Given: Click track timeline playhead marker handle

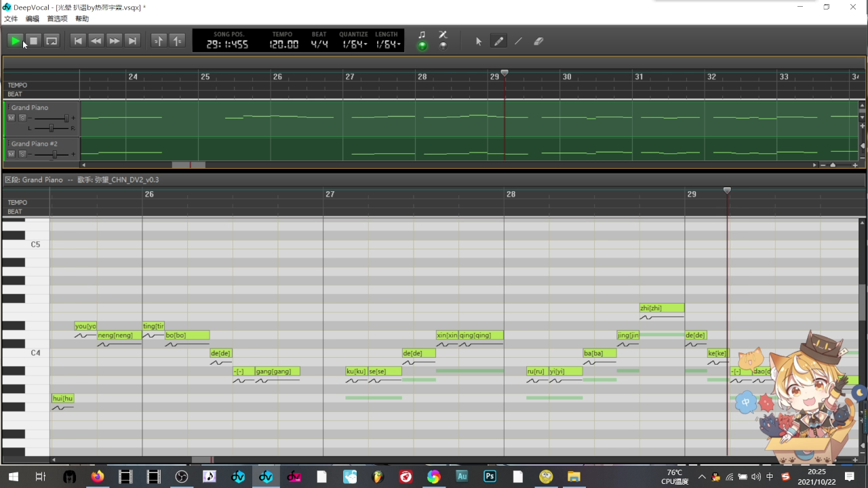Looking at the screenshot, I should click(505, 73).
